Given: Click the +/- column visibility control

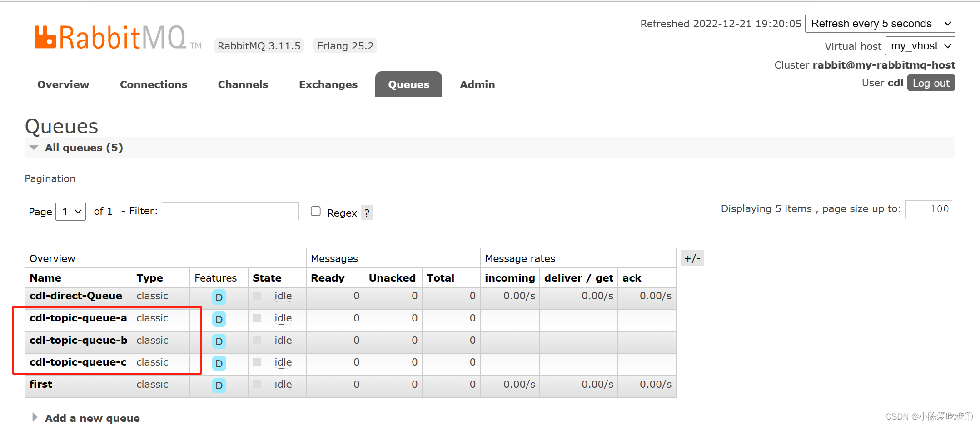Looking at the screenshot, I should coord(692,258).
